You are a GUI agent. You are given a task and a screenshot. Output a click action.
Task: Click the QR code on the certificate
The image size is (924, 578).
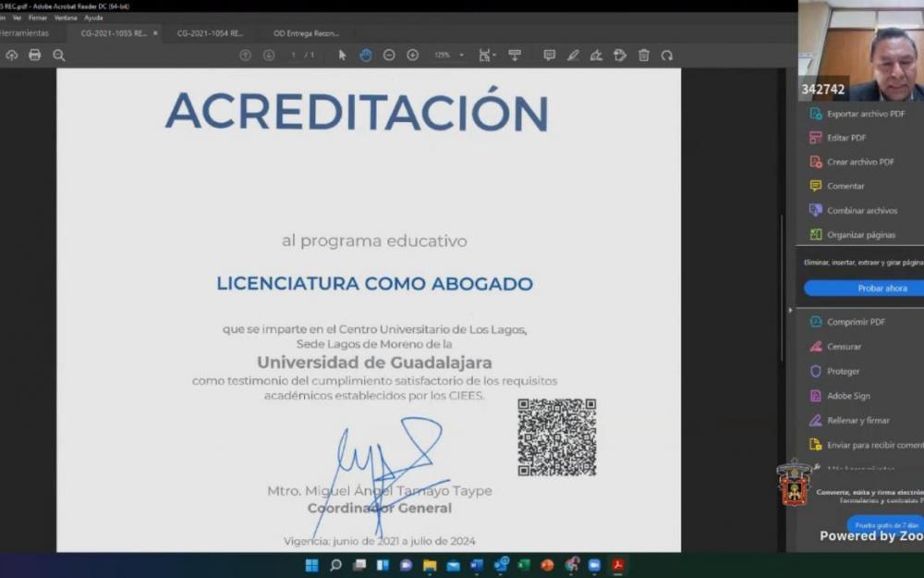(x=557, y=437)
